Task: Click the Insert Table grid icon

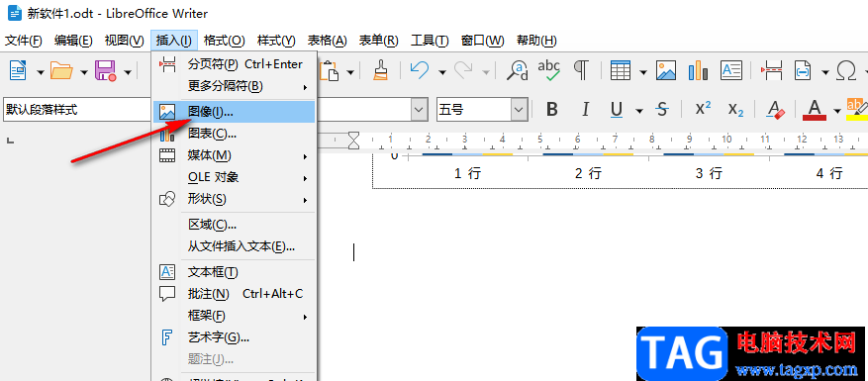Action: tap(621, 71)
